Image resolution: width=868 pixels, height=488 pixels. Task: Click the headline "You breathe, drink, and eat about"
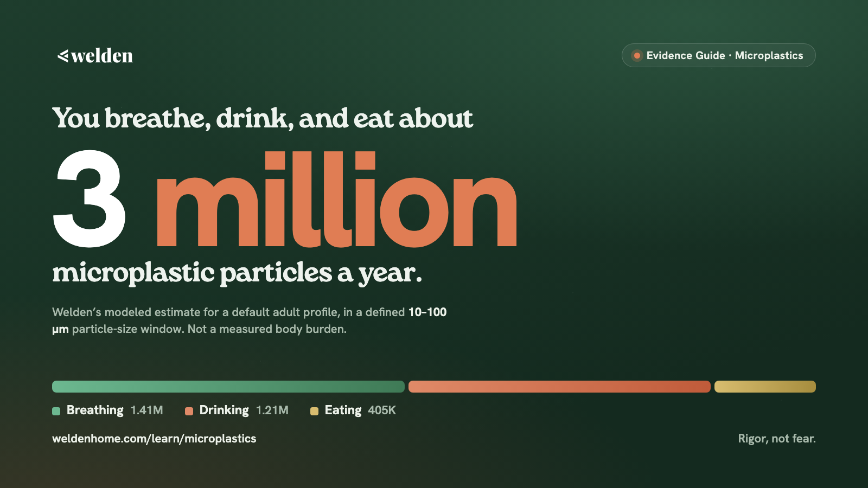(x=263, y=118)
